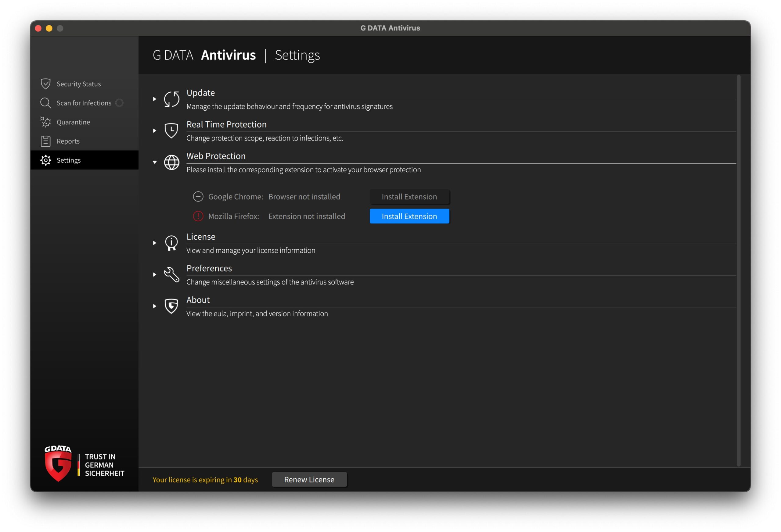Click 'Change miscellaneous settings' description

tap(270, 282)
